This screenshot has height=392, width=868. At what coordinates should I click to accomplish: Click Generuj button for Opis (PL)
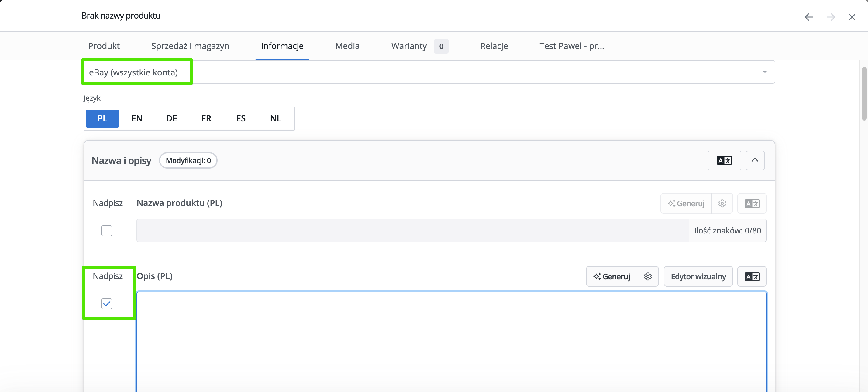pos(611,277)
